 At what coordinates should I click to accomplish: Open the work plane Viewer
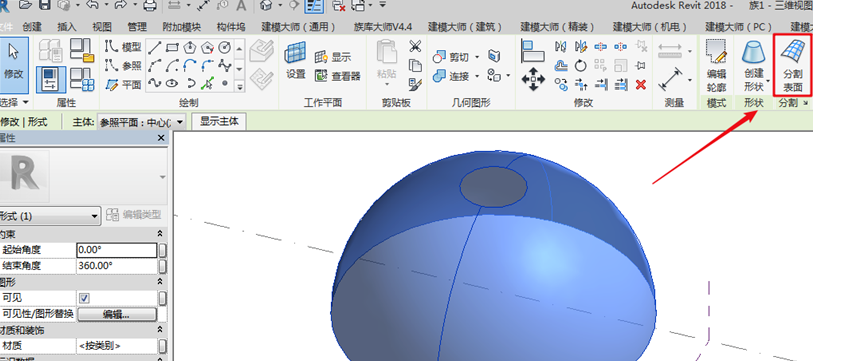337,76
